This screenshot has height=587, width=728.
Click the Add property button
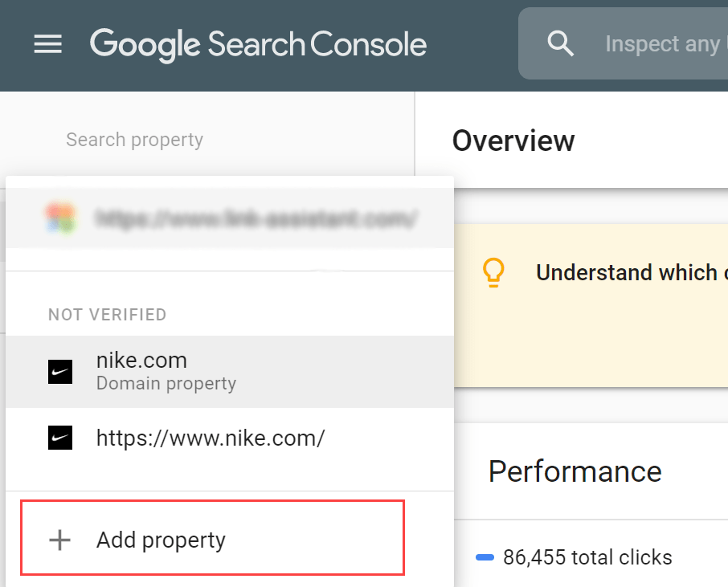[x=213, y=538]
